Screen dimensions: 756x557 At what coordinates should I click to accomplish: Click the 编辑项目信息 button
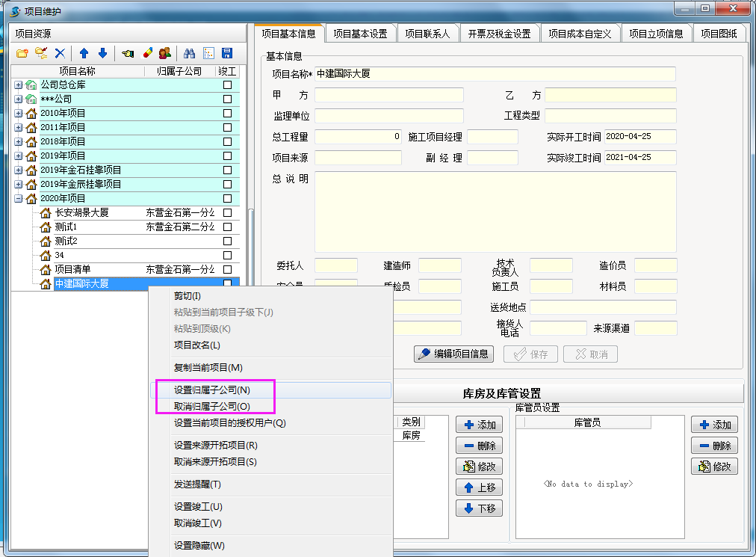454,354
